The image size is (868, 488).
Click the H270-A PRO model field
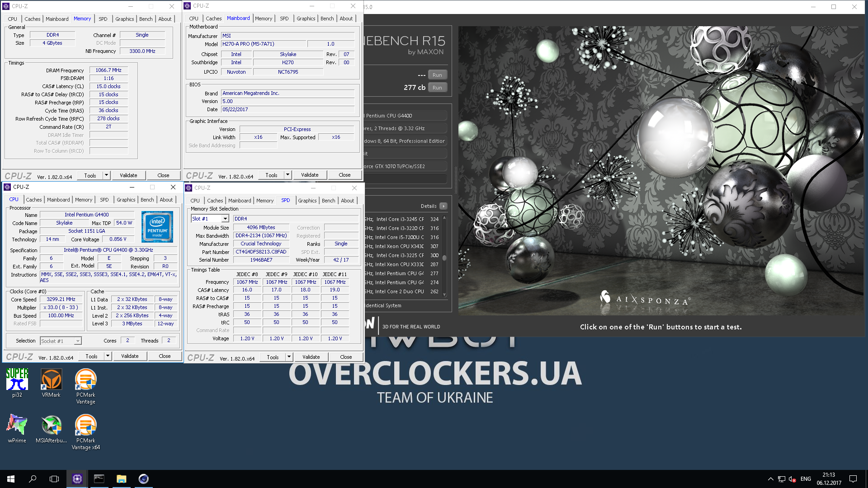click(x=264, y=44)
